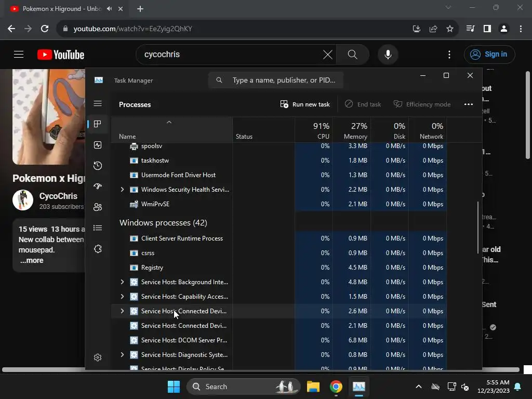
Task: Select Registry process row
Action: (x=279, y=268)
